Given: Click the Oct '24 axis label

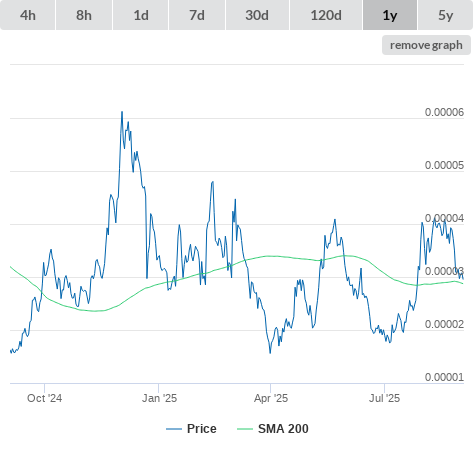Looking at the screenshot, I should coord(44,398).
